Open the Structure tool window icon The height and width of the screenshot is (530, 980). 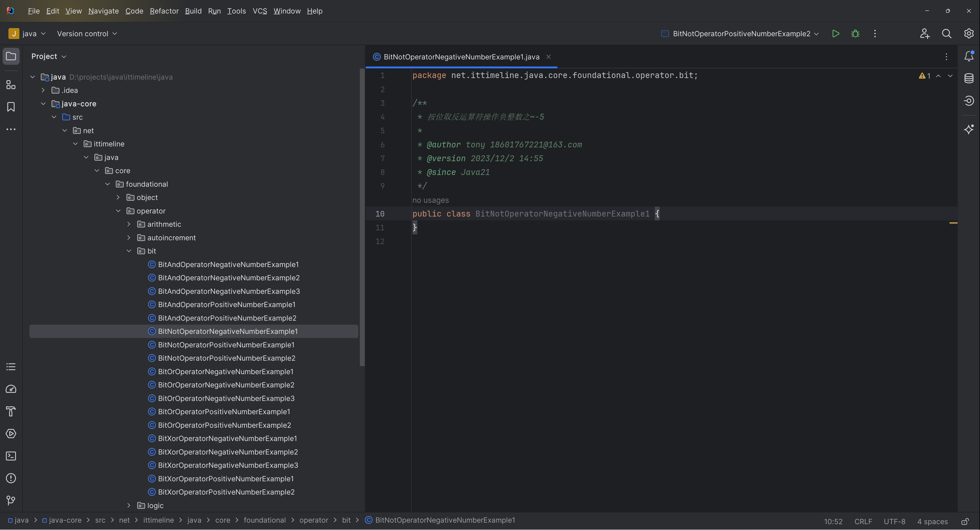[11, 84]
